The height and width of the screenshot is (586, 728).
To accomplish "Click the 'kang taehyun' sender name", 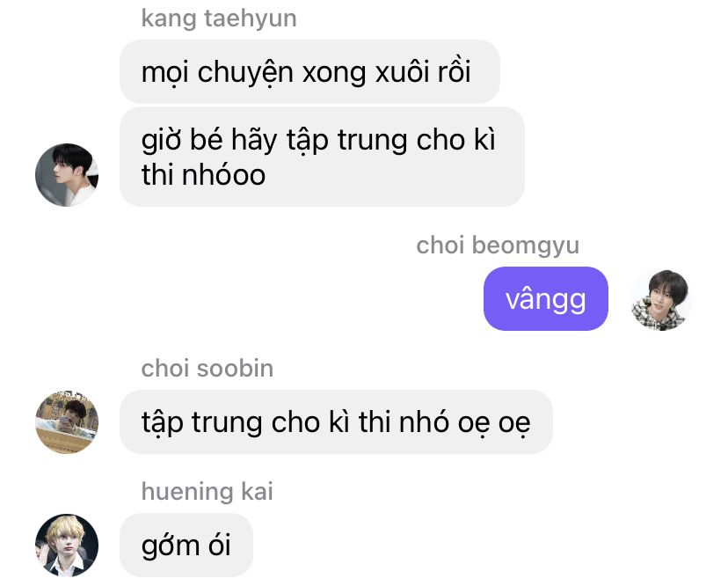I will (219, 18).
